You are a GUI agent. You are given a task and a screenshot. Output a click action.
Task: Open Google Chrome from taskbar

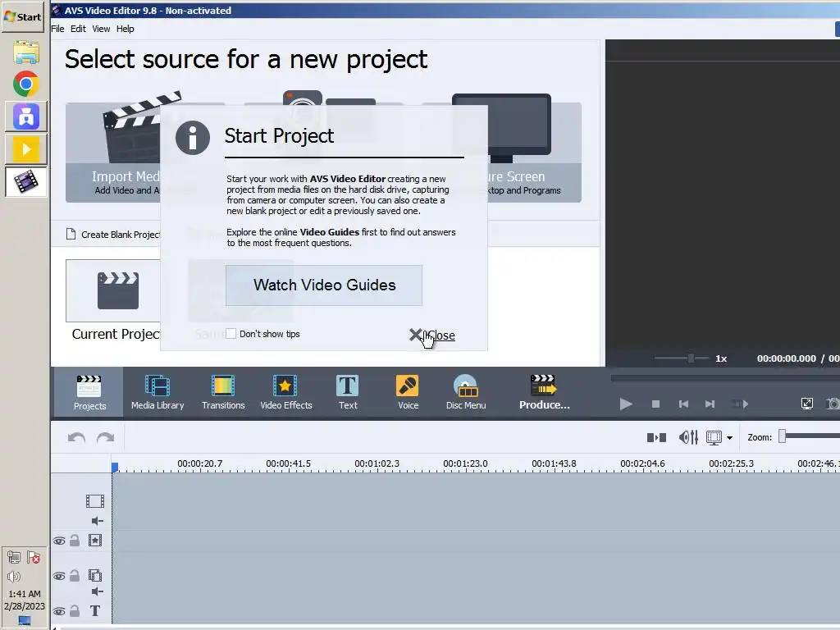tap(25, 84)
